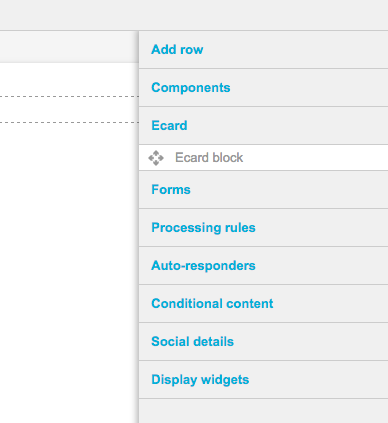Screen dimensions: 388x423
Task: Expand the Add row section
Action: click(263, 50)
